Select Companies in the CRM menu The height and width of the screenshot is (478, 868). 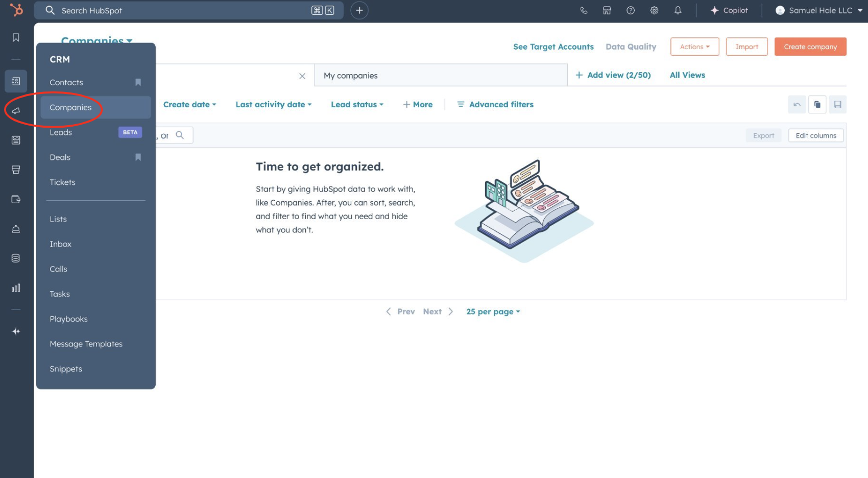(x=95, y=107)
